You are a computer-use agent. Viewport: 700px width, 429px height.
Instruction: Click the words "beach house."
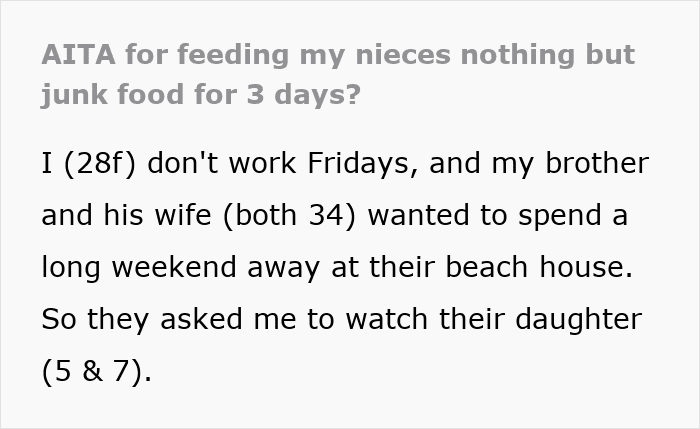click(539, 267)
